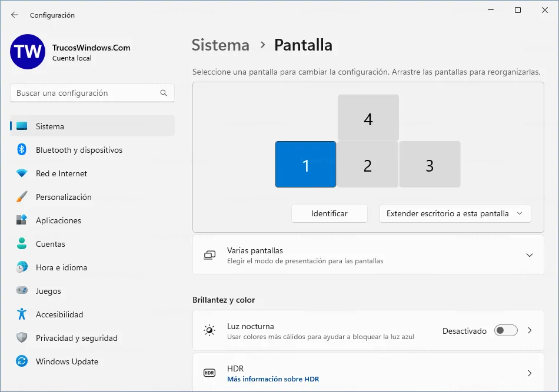Viewport: 559px width, 392px height.
Task: Toggle the Luz nocturna switch
Action: pyautogui.click(x=505, y=331)
